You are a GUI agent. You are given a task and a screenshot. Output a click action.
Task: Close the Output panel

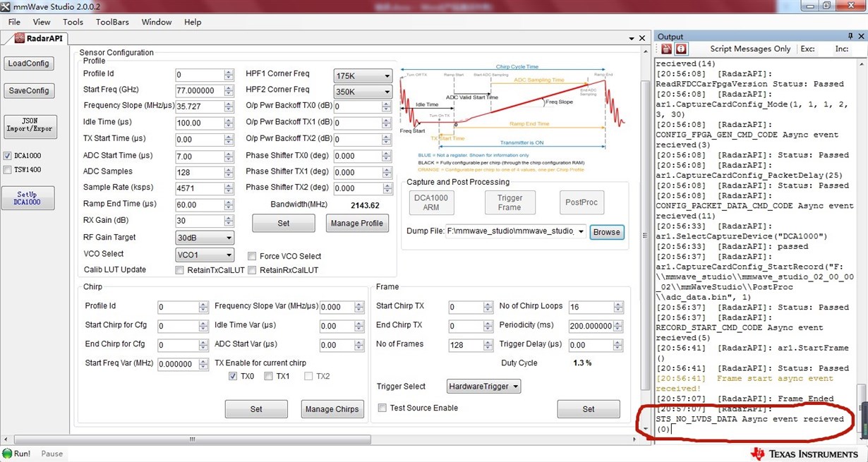(x=862, y=37)
